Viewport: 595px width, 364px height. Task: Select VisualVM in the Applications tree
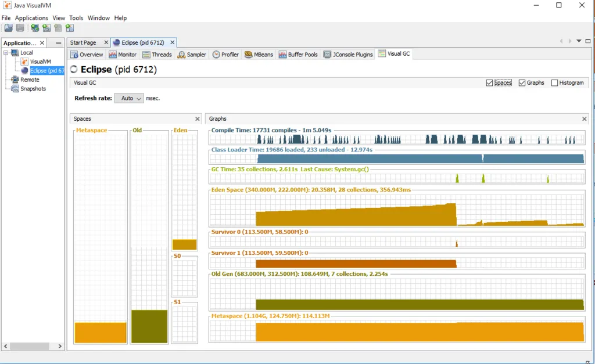tap(40, 62)
